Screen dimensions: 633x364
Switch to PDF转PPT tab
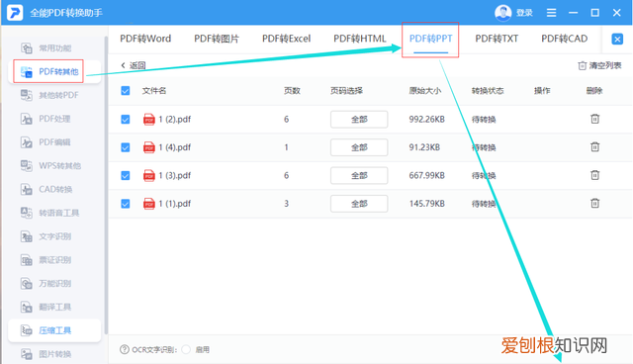click(x=431, y=39)
